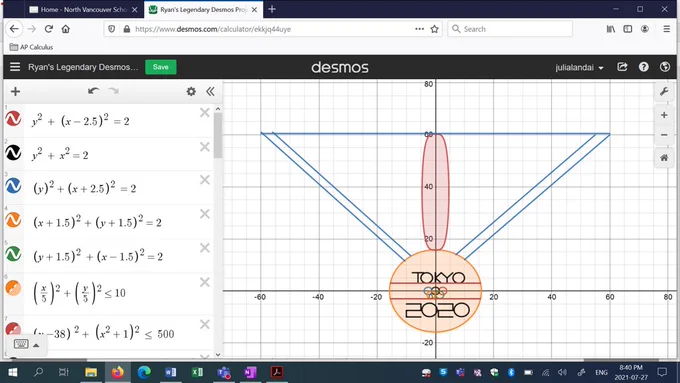Toggle visibility of y²+x²=2 black curve
This screenshot has width=680, height=383.
click(x=13, y=152)
